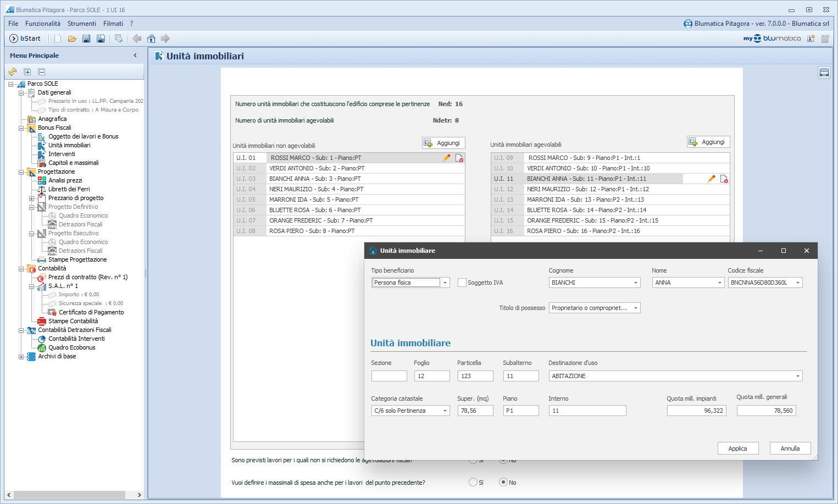The image size is (838, 504).
Task: Open the Strumenti menu
Action: pos(82,24)
